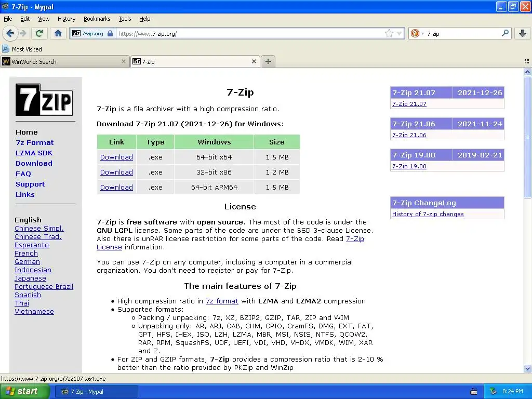Viewport: 532px width, 399px height.
Task: Switch language to German
Action: pos(27,262)
